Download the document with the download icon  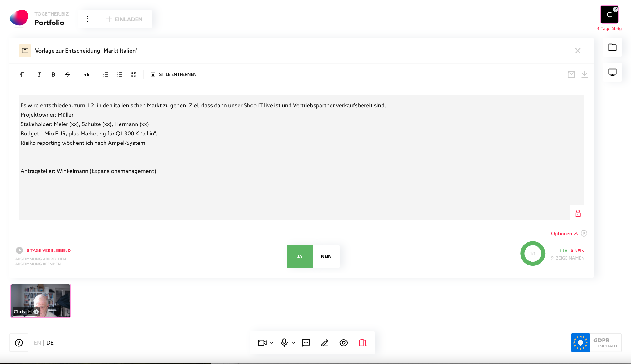click(x=585, y=74)
